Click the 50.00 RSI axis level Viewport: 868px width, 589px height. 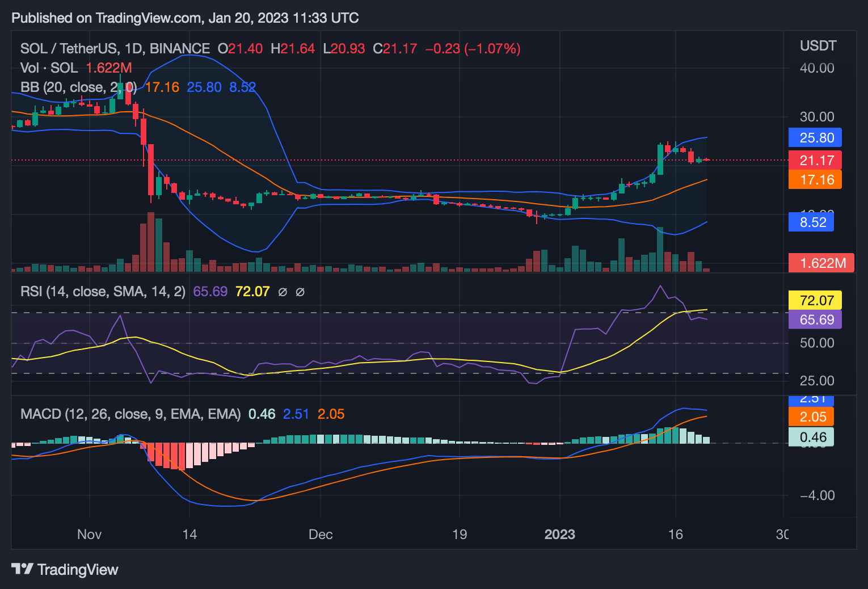817,343
